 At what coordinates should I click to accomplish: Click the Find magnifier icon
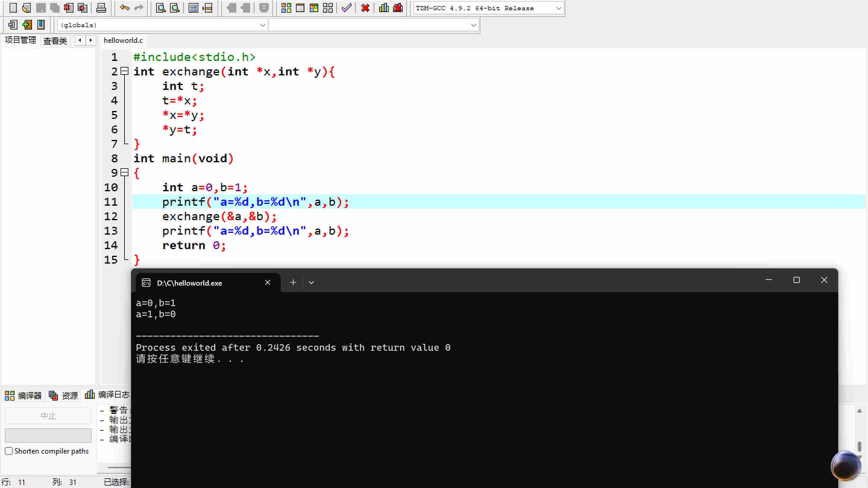click(x=161, y=8)
